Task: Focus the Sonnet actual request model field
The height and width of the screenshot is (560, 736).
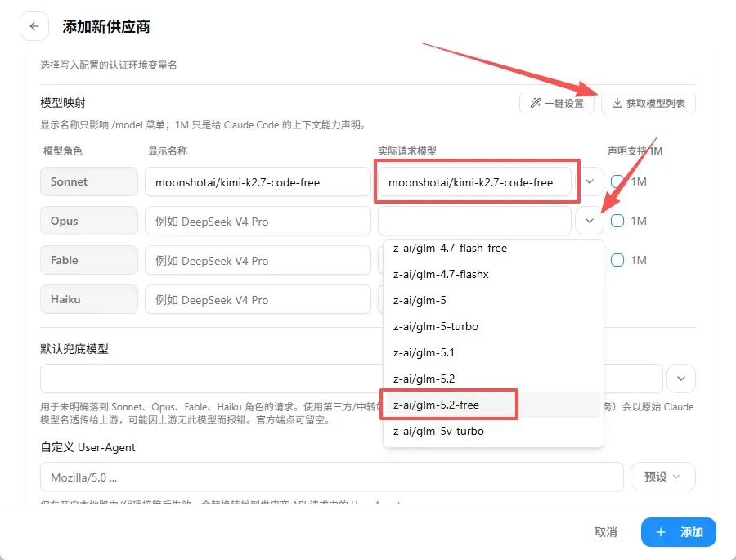Action: (x=474, y=181)
